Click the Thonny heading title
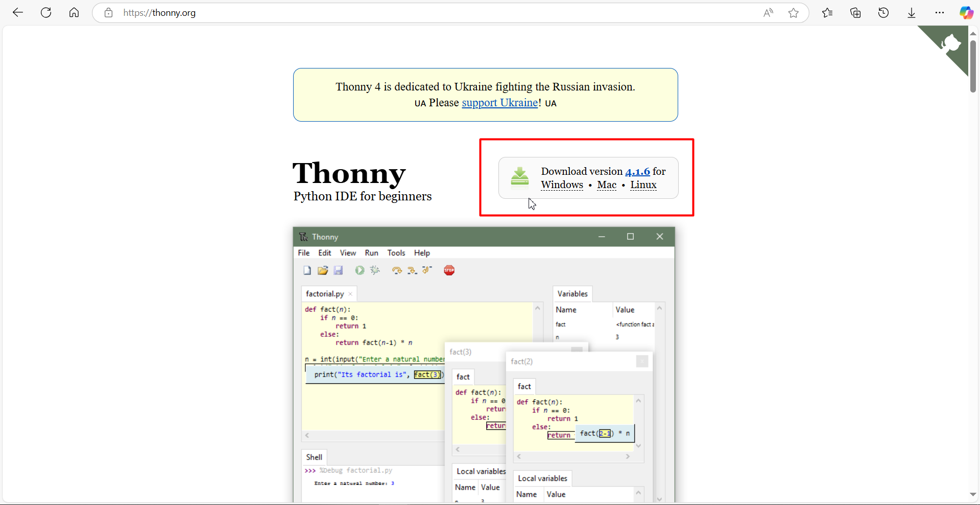 [x=349, y=173]
